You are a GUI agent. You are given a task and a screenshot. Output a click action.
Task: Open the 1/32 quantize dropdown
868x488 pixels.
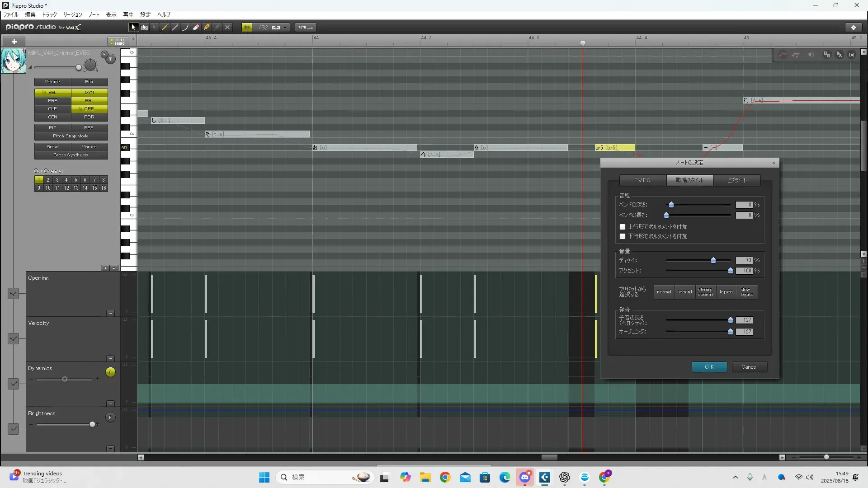285,28
